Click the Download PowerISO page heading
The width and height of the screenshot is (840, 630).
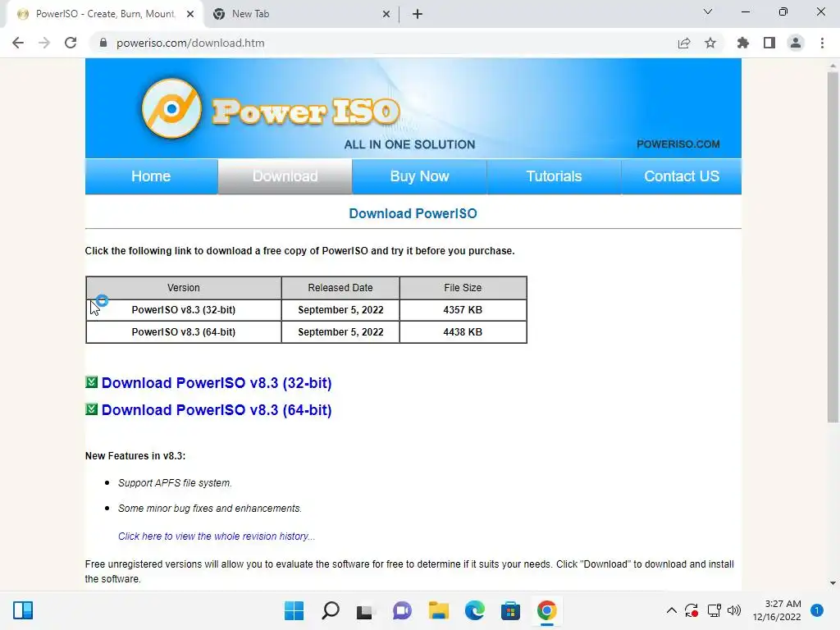pyautogui.click(x=413, y=214)
